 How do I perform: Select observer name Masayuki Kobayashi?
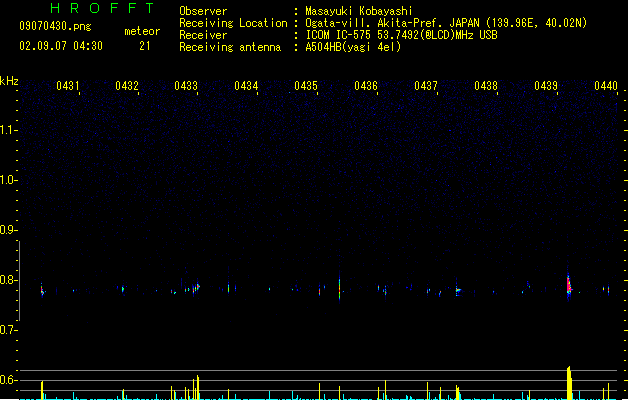click(359, 11)
